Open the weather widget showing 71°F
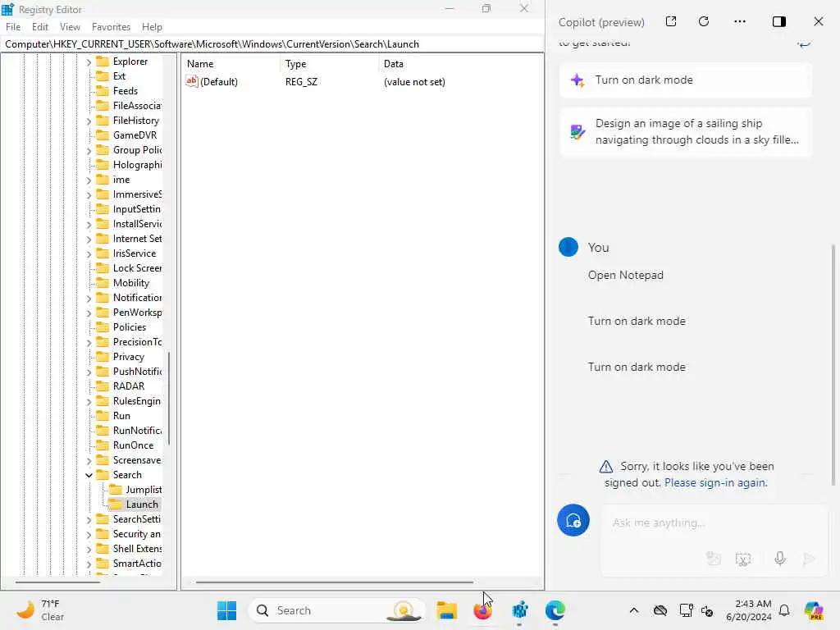Image resolution: width=840 pixels, height=630 pixels. tap(41, 610)
